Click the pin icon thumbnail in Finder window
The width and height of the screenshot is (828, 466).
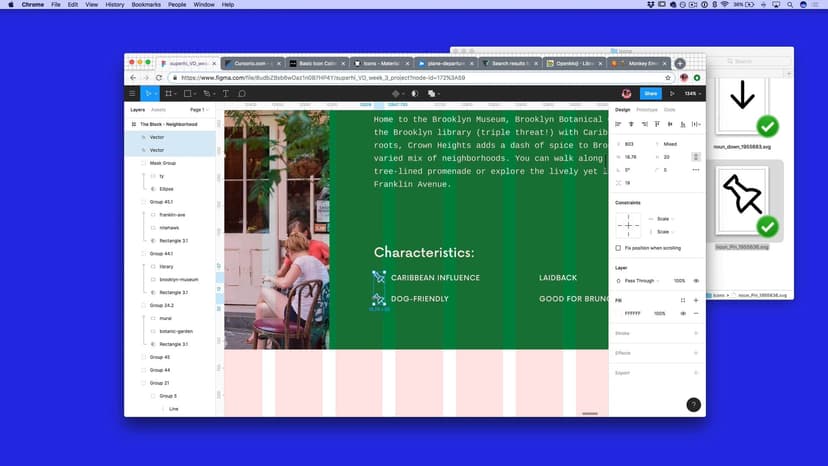pyautogui.click(x=742, y=201)
